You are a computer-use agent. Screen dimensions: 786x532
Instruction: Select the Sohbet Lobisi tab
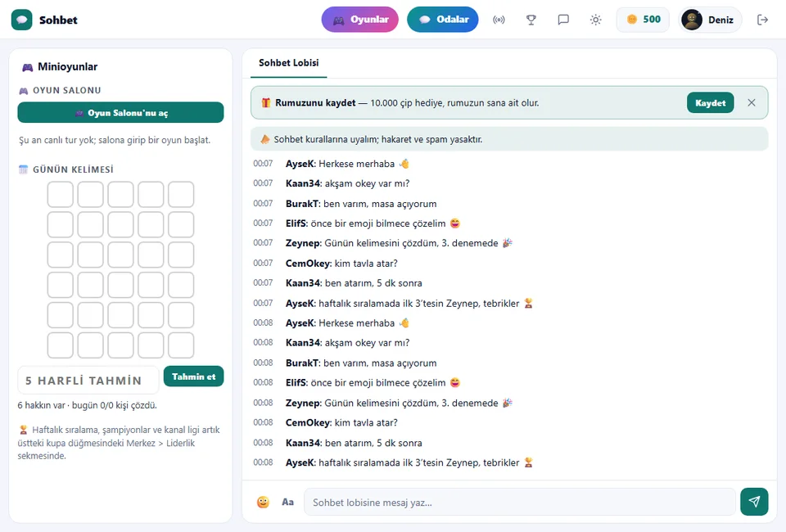point(289,63)
